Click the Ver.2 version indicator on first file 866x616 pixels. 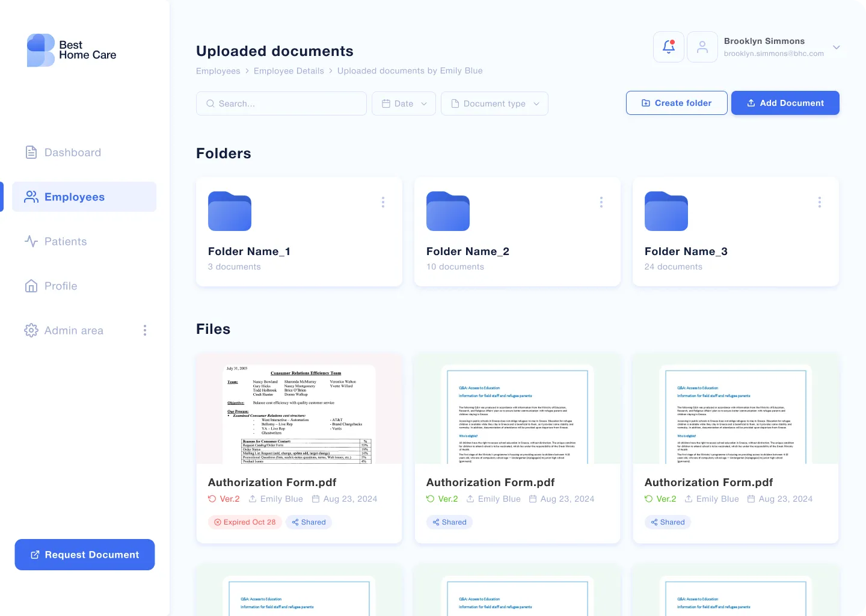click(x=224, y=499)
